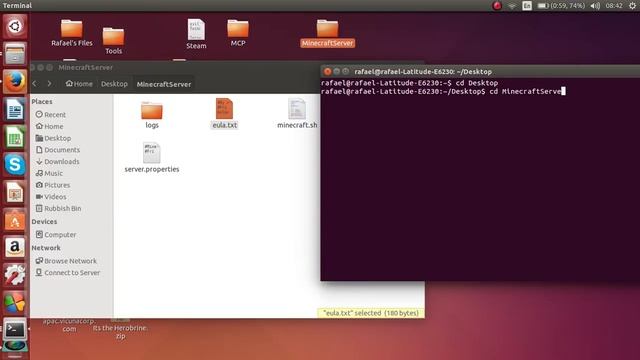640x360 pixels.
Task: Open Rubbish Bin in the sidebar
Action: (58, 208)
